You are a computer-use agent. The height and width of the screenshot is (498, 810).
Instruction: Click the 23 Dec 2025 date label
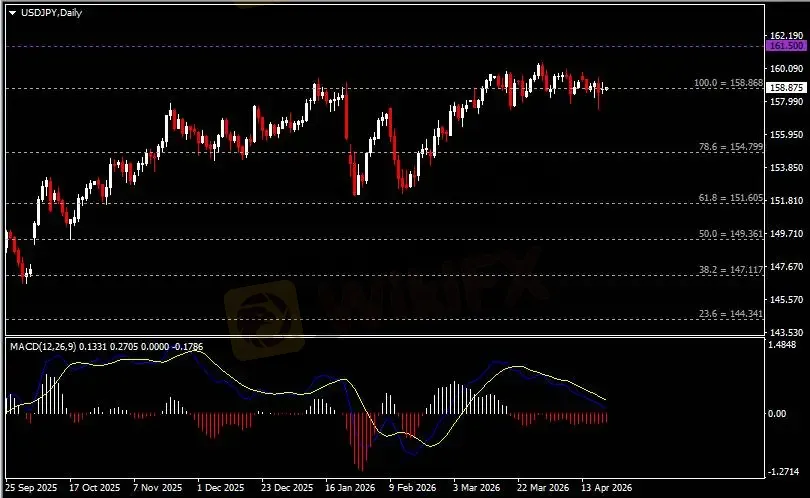[x=287, y=488]
